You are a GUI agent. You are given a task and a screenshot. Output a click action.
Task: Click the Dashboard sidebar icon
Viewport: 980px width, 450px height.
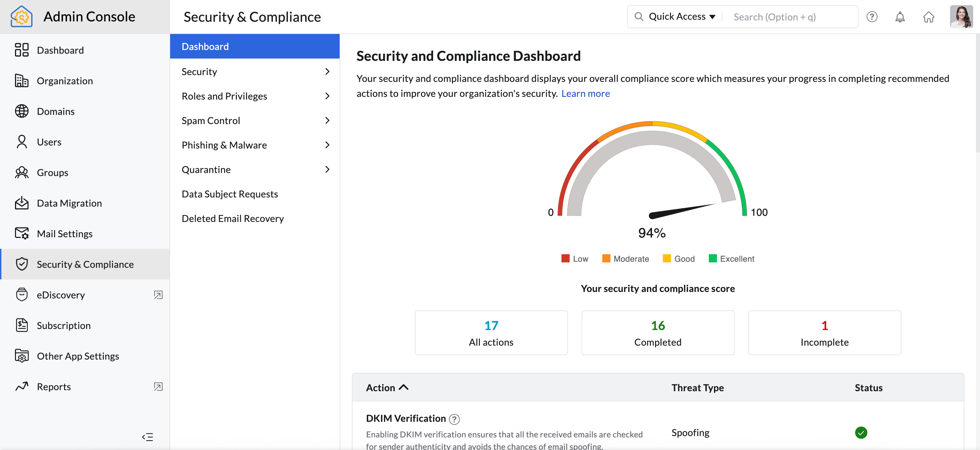pyautogui.click(x=22, y=50)
